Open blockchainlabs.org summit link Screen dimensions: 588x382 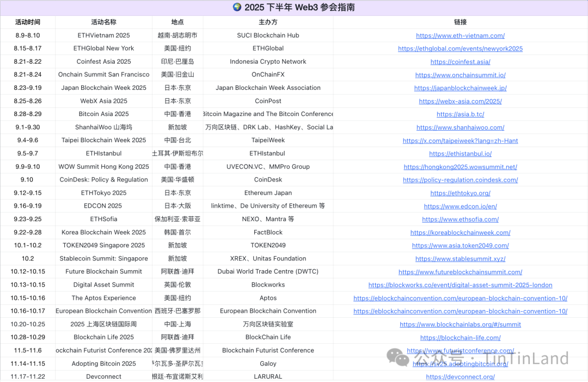tap(460, 325)
